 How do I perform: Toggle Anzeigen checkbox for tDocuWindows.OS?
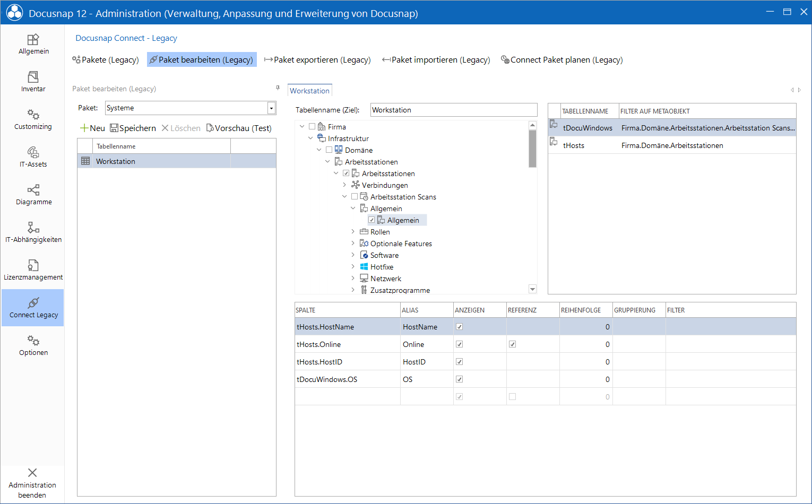[x=460, y=379]
